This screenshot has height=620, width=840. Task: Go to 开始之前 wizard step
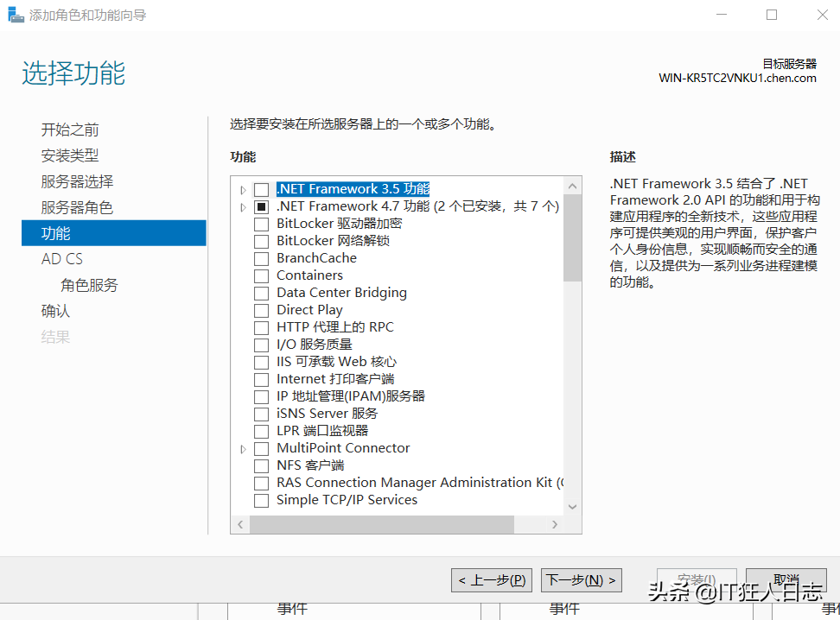(x=70, y=130)
